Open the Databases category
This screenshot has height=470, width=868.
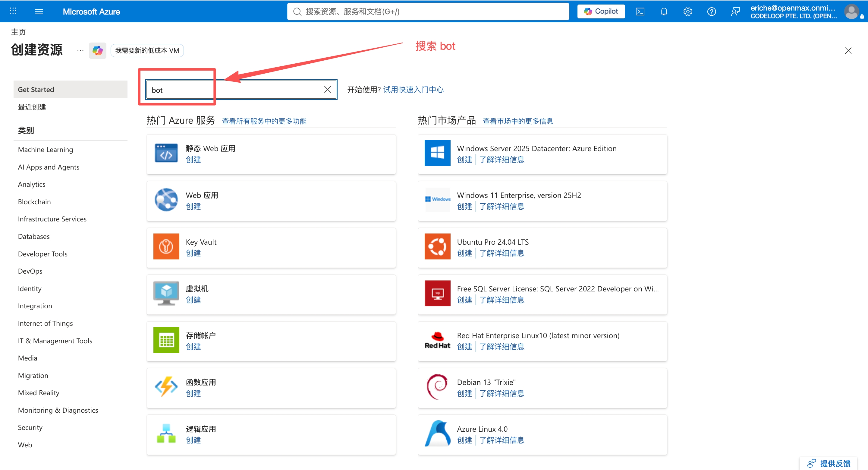tap(34, 236)
